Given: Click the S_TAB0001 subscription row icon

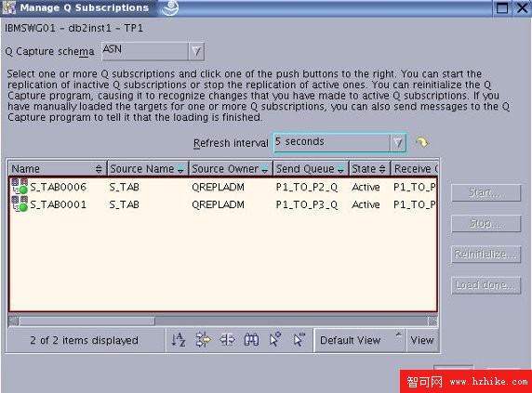Looking at the screenshot, I should [x=20, y=204].
